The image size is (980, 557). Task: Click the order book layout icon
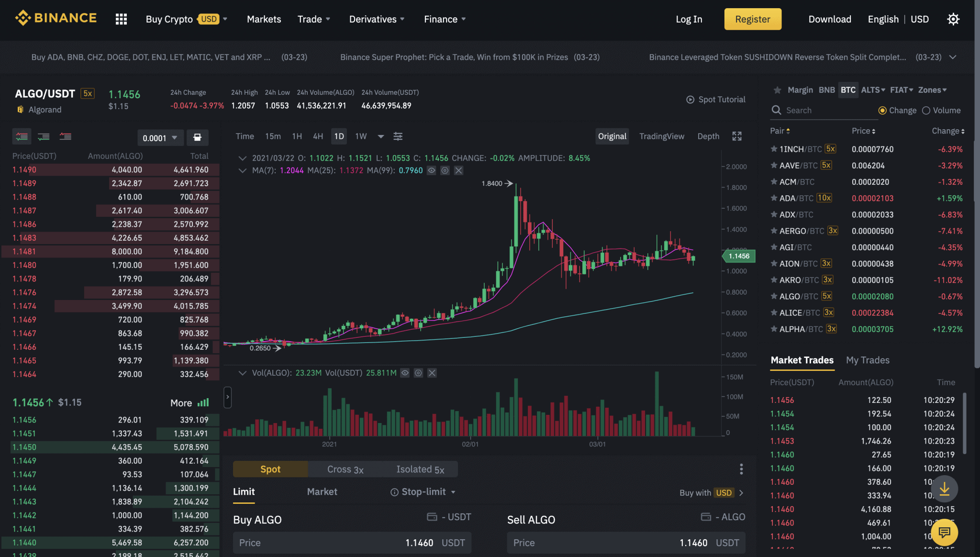click(197, 138)
